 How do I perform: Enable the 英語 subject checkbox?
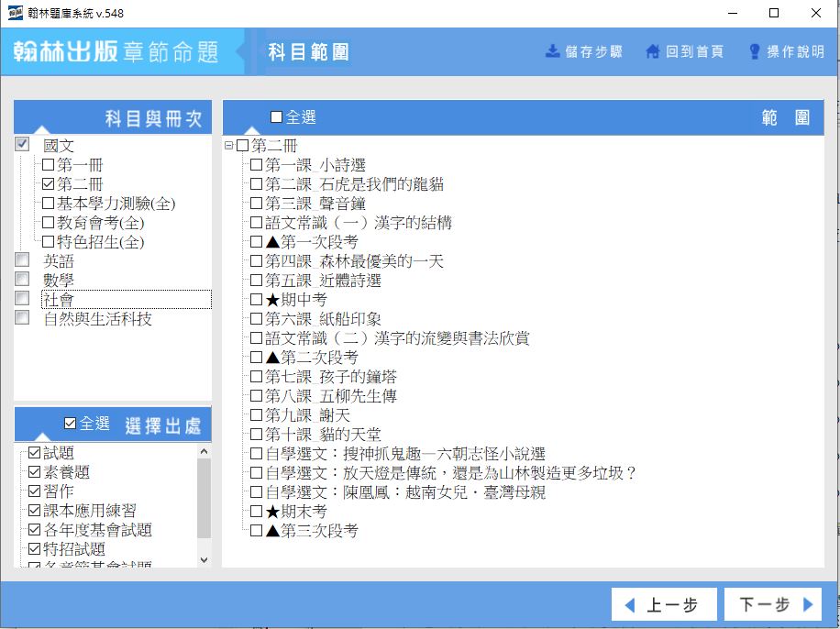click(22, 260)
